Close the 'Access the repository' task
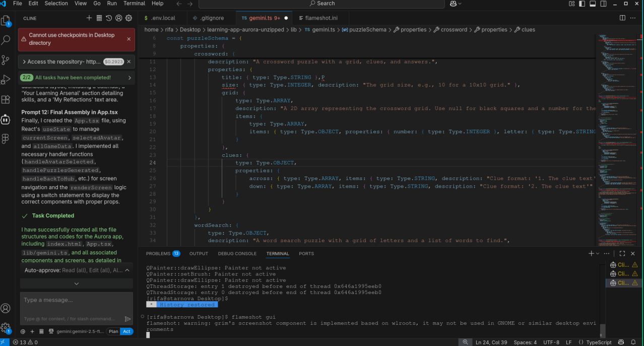The height and width of the screenshot is (346, 644). point(128,62)
